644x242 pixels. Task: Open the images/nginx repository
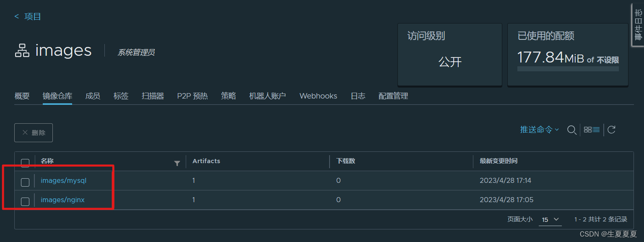coord(62,200)
